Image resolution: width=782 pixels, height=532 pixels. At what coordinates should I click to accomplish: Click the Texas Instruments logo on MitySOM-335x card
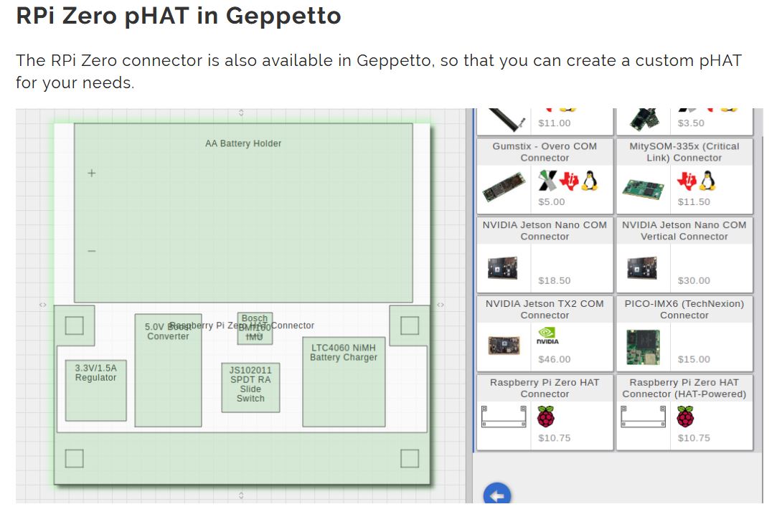(x=687, y=181)
